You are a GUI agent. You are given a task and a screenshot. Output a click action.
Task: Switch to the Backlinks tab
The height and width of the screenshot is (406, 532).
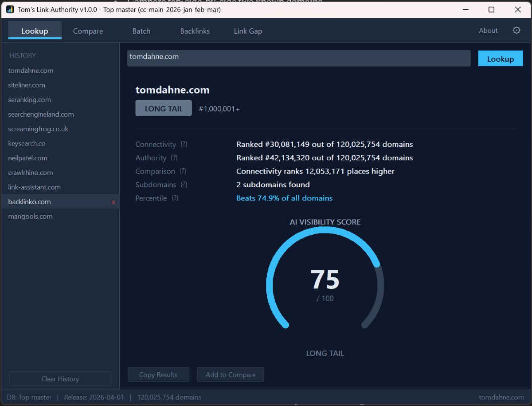click(x=195, y=31)
